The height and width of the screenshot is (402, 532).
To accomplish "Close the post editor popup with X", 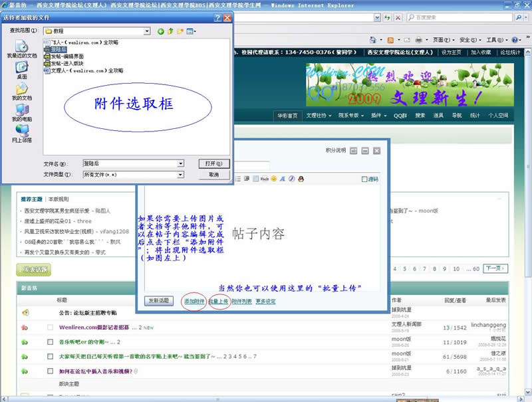I will 376,151.
